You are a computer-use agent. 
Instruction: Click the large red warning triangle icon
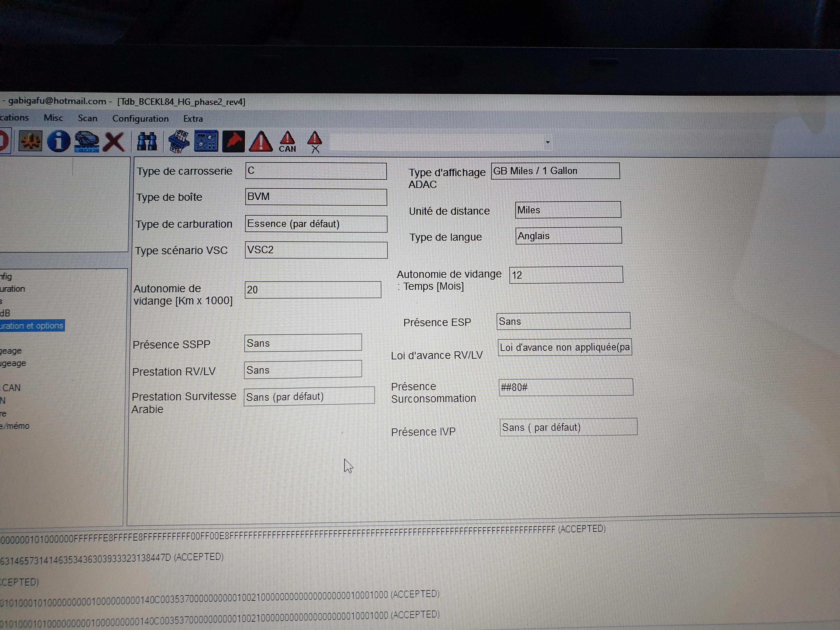click(x=260, y=142)
